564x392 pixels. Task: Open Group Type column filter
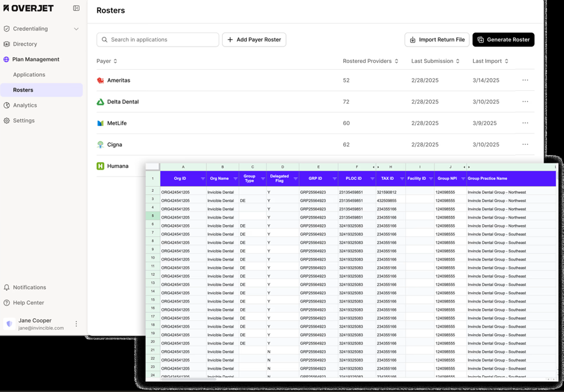pyautogui.click(x=263, y=179)
